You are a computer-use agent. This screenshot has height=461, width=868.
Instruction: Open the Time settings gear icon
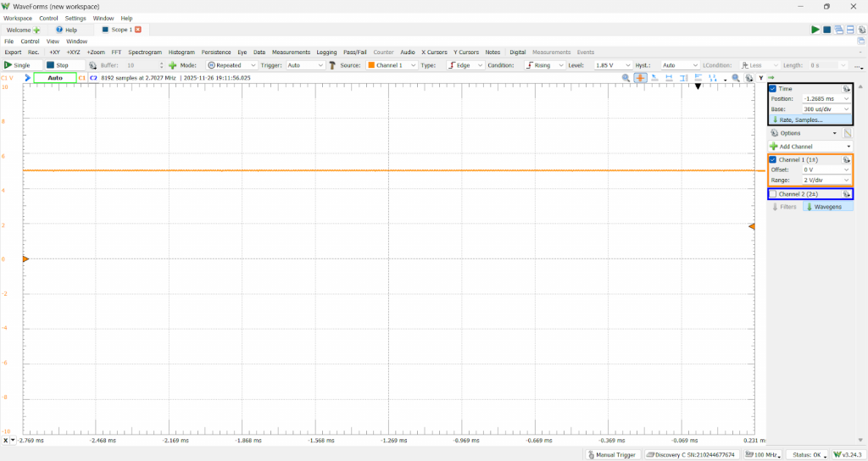coord(846,88)
